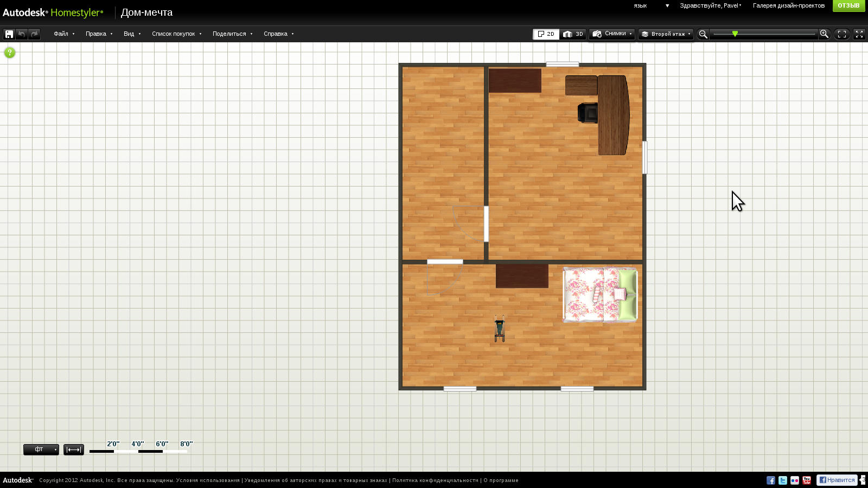Click the redo arrow icon

(x=34, y=34)
